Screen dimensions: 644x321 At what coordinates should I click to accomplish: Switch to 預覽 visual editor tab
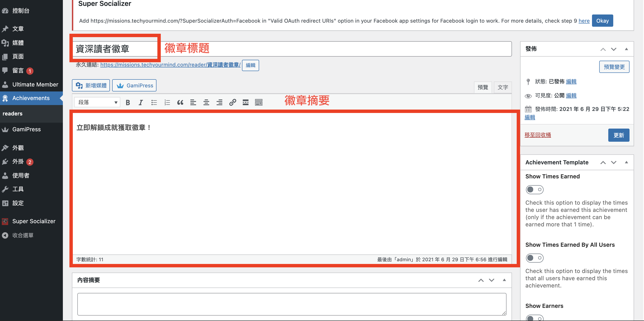483,87
